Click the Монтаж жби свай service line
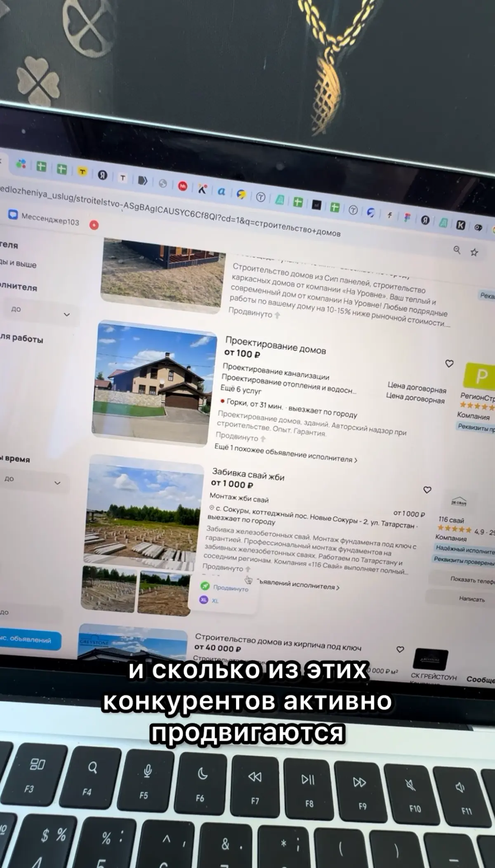Image resolution: width=495 pixels, height=868 pixels. (239, 497)
